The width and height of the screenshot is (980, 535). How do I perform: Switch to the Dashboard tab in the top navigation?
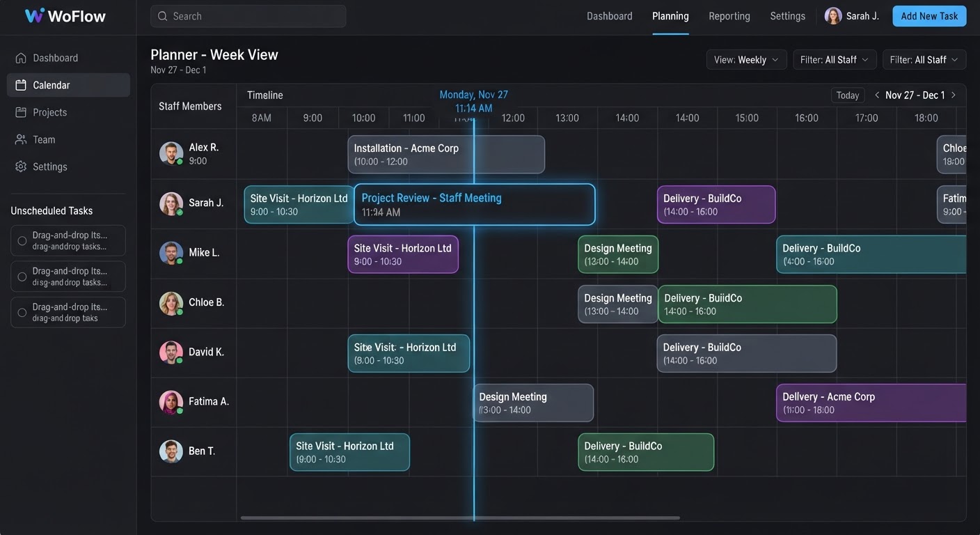click(x=610, y=16)
